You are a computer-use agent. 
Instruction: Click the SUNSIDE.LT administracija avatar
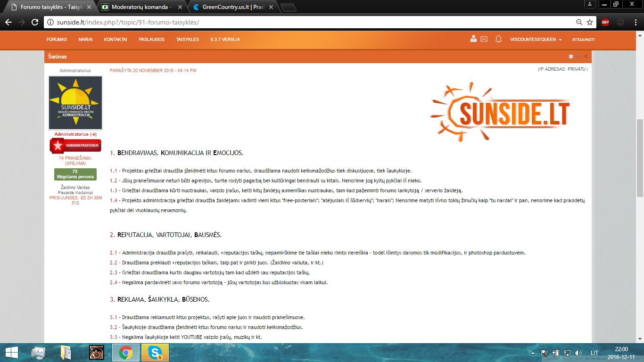(x=75, y=103)
